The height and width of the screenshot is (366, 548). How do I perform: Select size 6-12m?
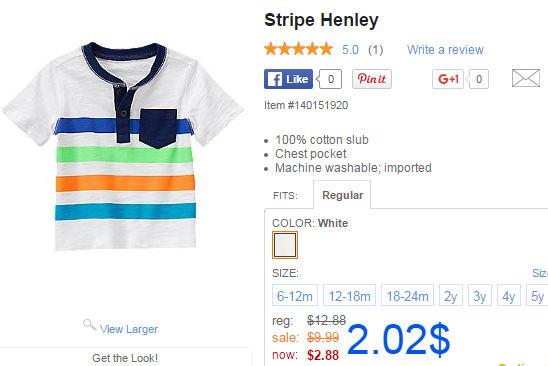coord(295,295)
